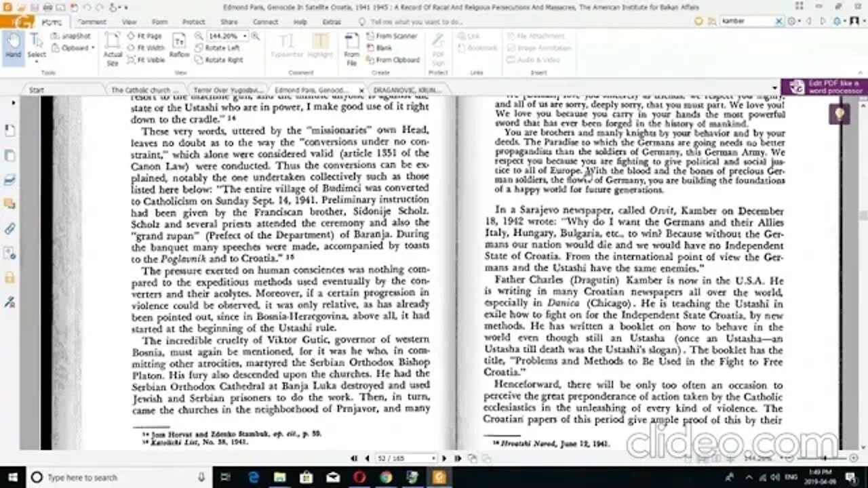Switch to the Share ribbon tab
868x488 pixels.
229,22
